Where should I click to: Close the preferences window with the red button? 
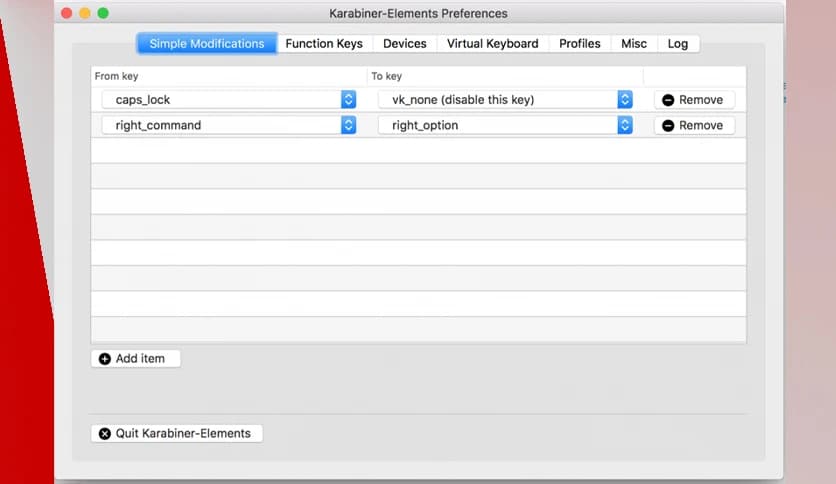click(x=67, y=13)
